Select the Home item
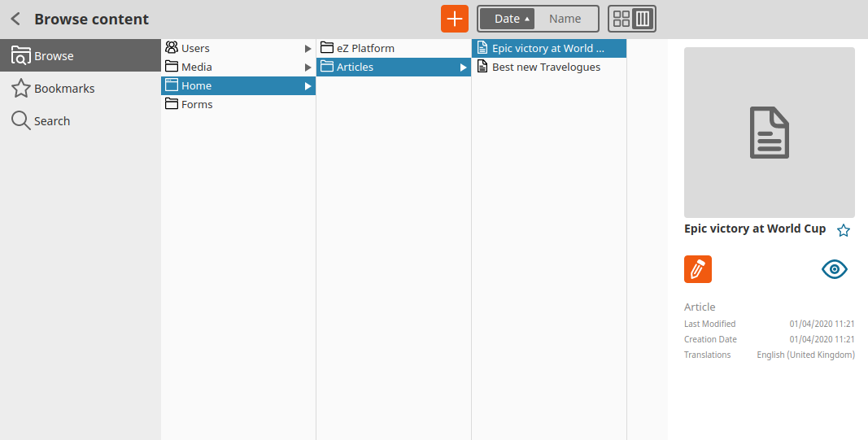Image resolution: width=868 pixels, height=440 pixels. (x=238, y=85)
